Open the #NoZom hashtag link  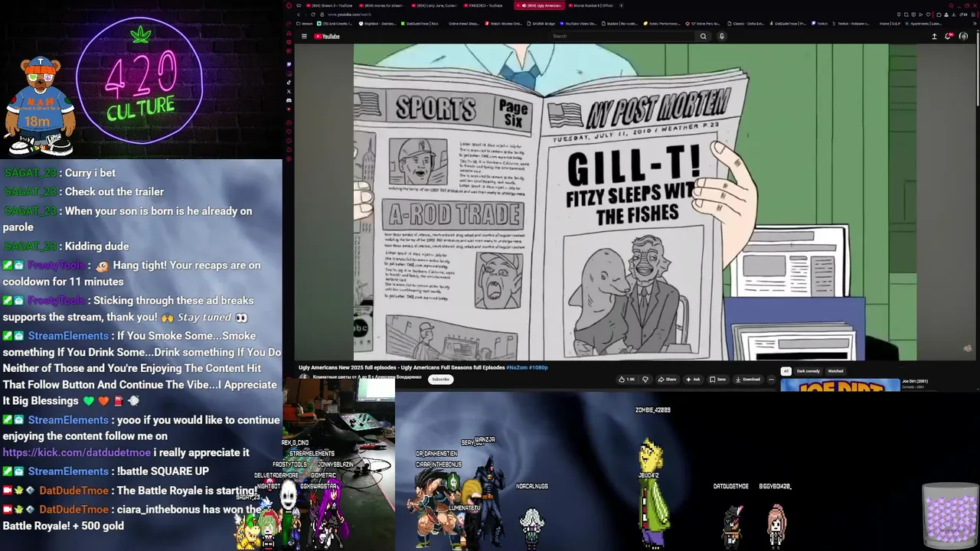click(517, 367)
